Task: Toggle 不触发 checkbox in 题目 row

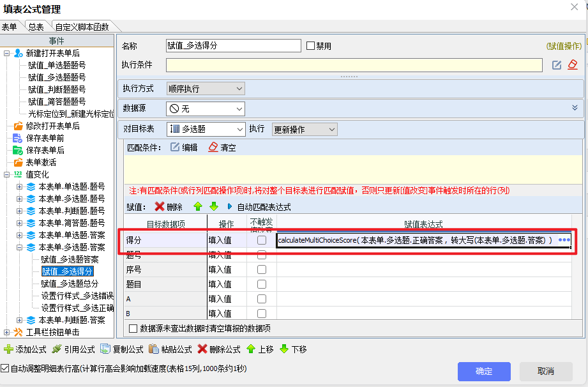Action: (262, 284)
